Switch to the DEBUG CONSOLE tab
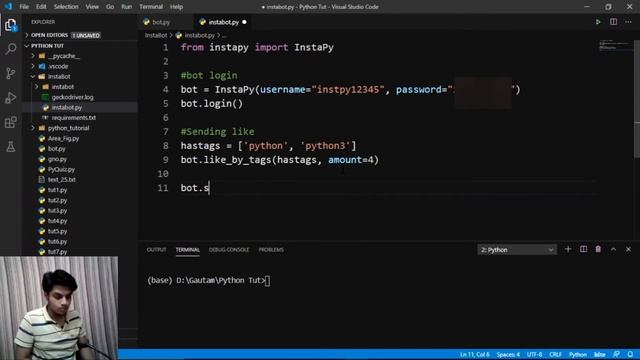 point(229,249)
